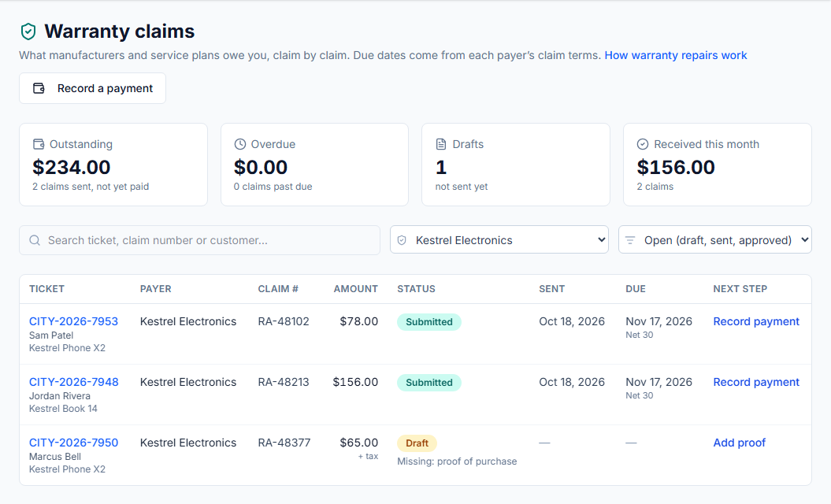The width and height of the screenshot is (831, 504).
Task: Click Add proof for claim RA-48377
Action: (x=740, y=443)
